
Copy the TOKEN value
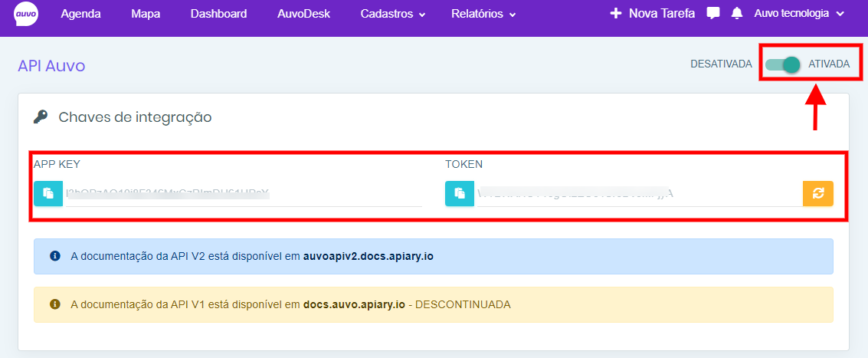(459, 193)
